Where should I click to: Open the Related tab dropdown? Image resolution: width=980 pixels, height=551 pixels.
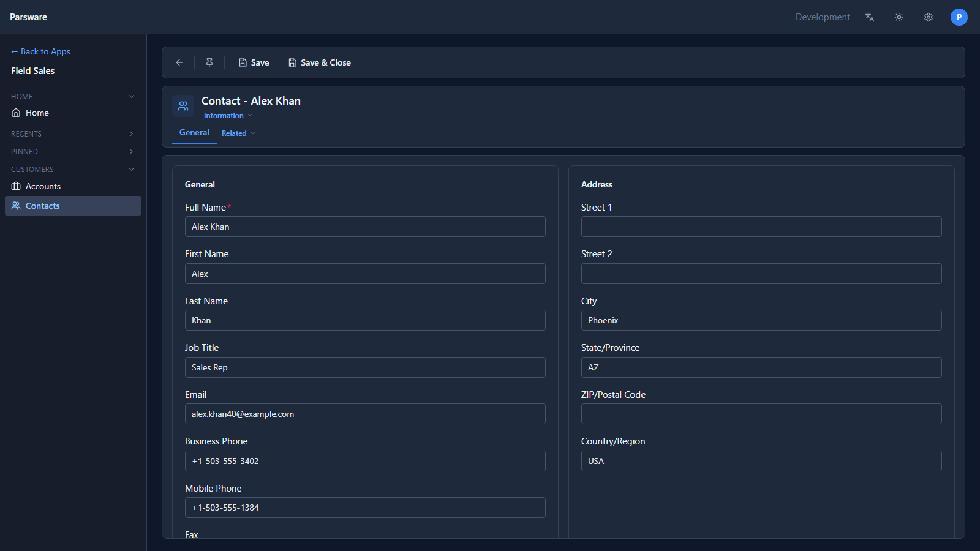(x=238, y=133)
